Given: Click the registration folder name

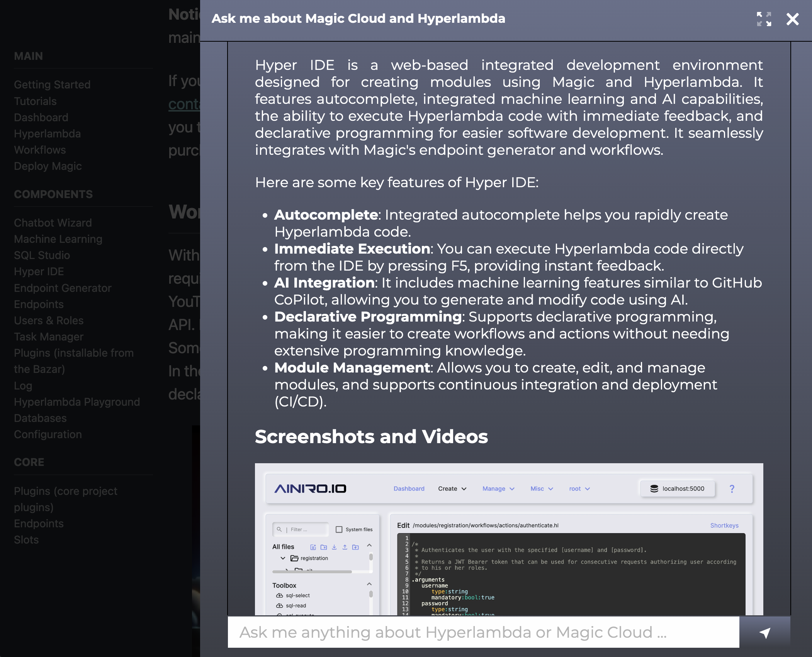Looking at the screenshot, I should (x=314, y=558).
